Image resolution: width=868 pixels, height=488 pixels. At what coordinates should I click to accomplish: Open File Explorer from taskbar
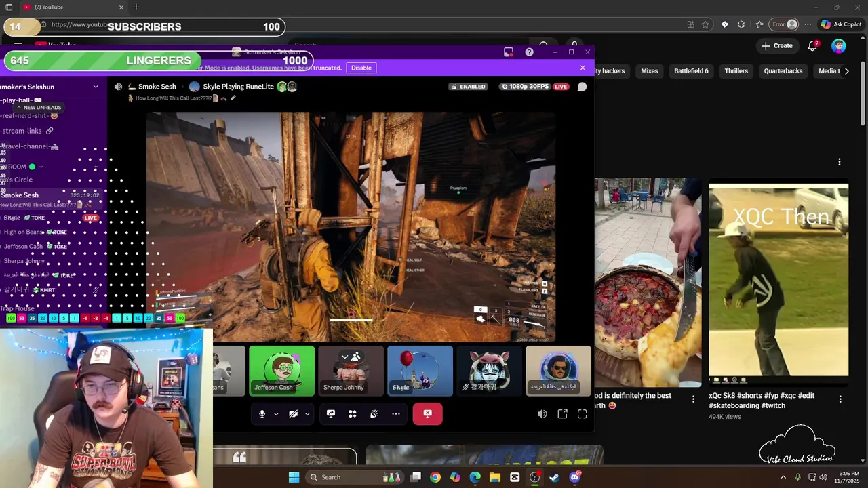click(x=495, y=477)
